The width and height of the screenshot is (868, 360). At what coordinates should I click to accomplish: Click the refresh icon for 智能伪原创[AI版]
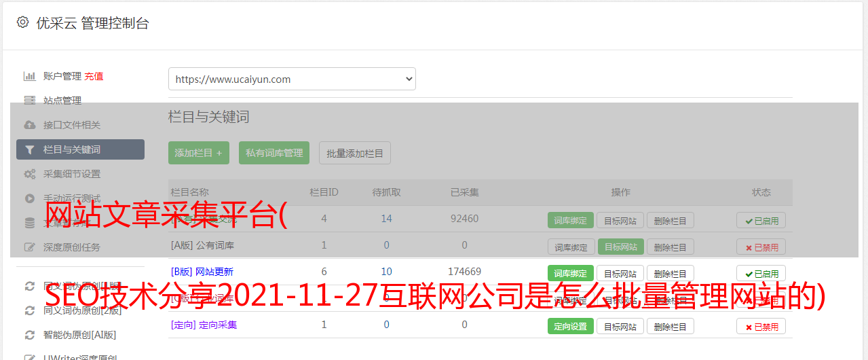tap(30, 335)
